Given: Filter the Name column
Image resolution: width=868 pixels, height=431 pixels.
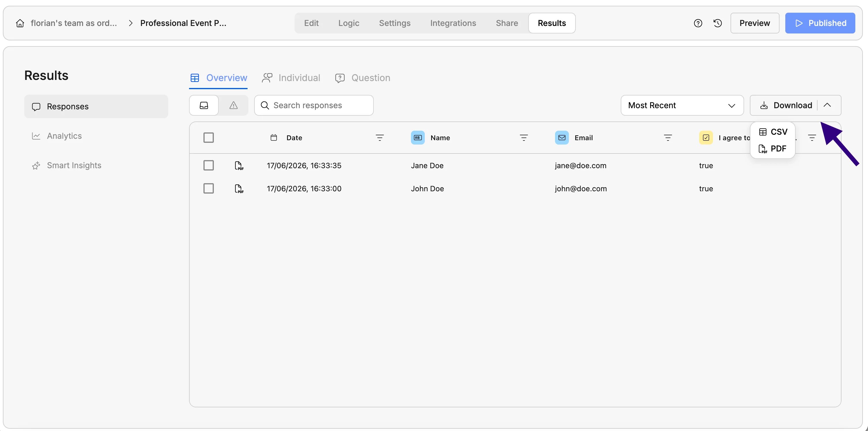Looking at the screenshot, I should [x=524, y=138].
